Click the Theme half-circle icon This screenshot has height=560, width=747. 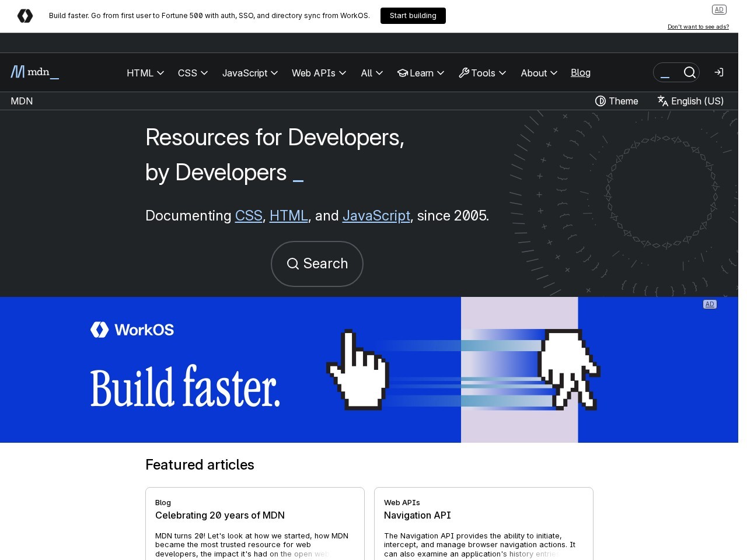click(600, 101)
